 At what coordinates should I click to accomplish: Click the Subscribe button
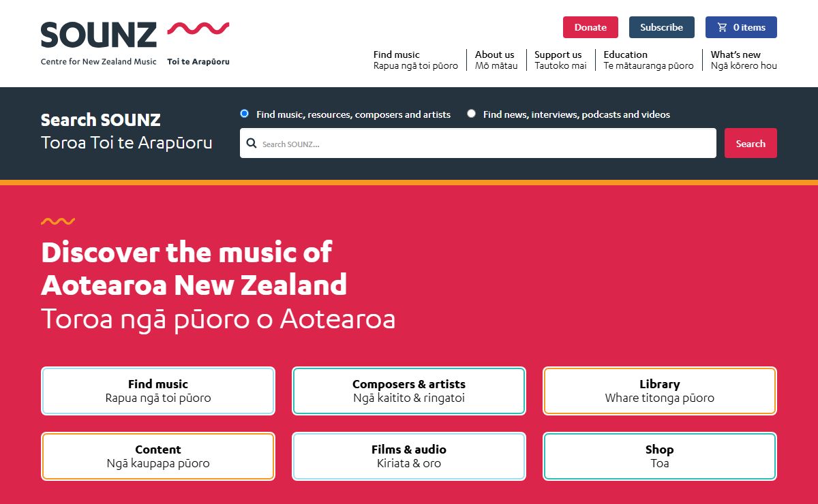[x=661, y=27]
